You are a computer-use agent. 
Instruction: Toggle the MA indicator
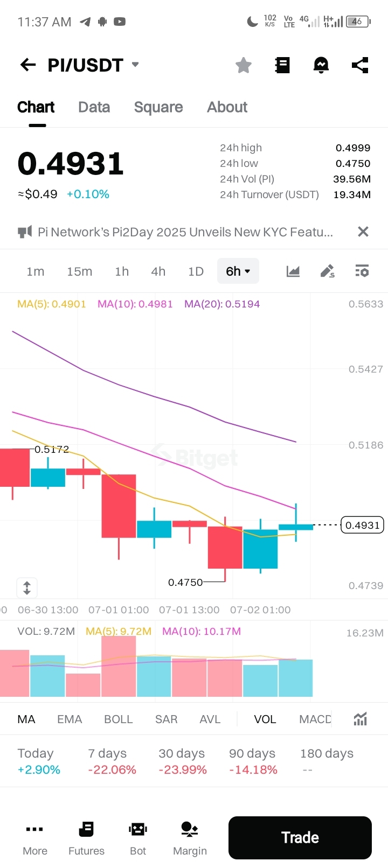click(x=26, y=719)
